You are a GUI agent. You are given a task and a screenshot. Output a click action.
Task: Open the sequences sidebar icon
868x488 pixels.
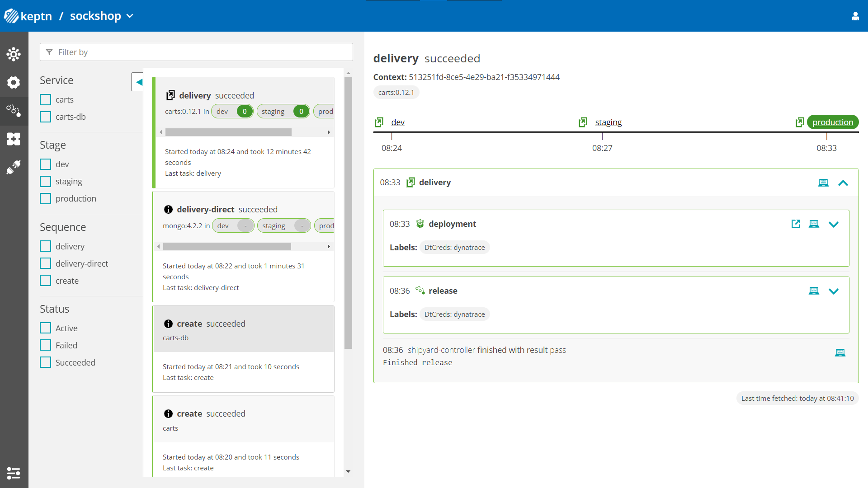pyautogui.click(x=14, y=110)
